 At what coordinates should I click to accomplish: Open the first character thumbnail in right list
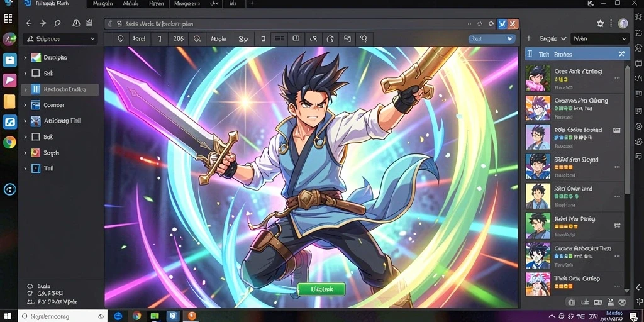(x=538, y=78)
